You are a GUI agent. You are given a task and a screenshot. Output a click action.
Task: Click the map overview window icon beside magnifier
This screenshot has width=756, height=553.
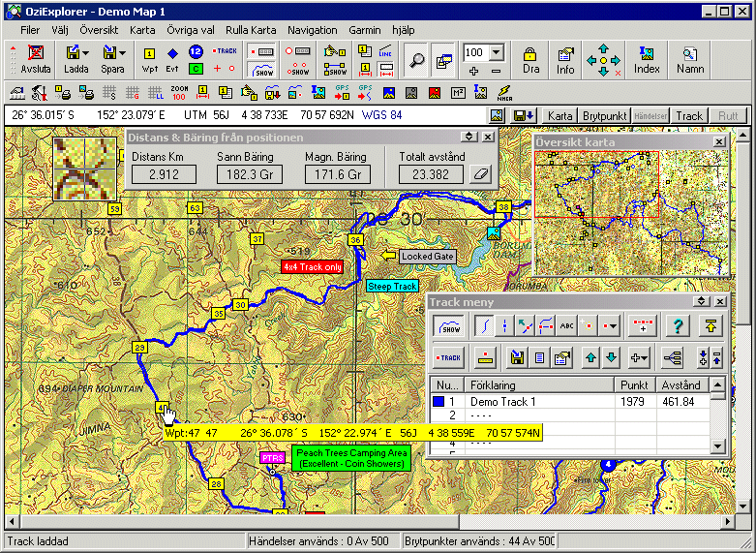pos(443,60)
